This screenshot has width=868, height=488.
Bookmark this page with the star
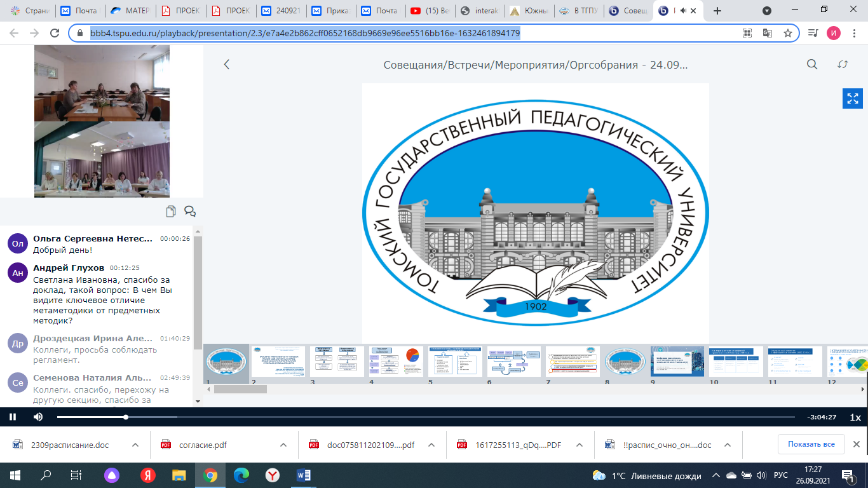point(787,33)
